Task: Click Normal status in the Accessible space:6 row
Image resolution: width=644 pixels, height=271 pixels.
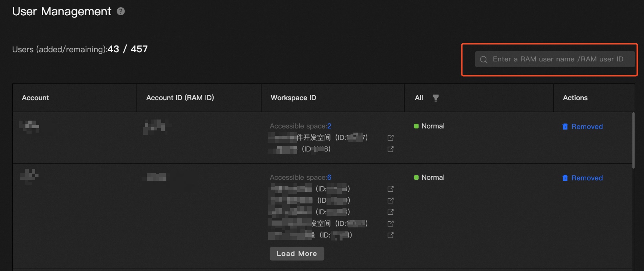Action: [x=429, y=177]
